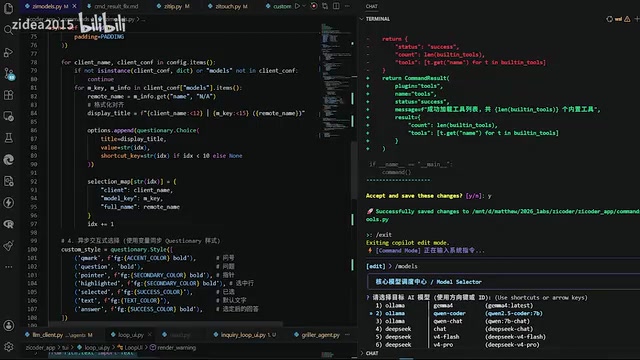
Task: Click the vertical scrollbar of the top editor
Action: [x=354, y=171]
